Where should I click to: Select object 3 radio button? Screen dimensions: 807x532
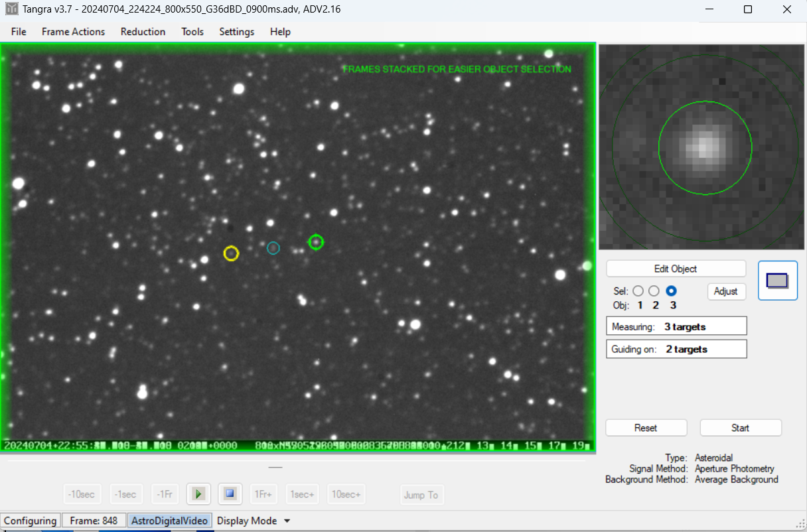[671, 291]
